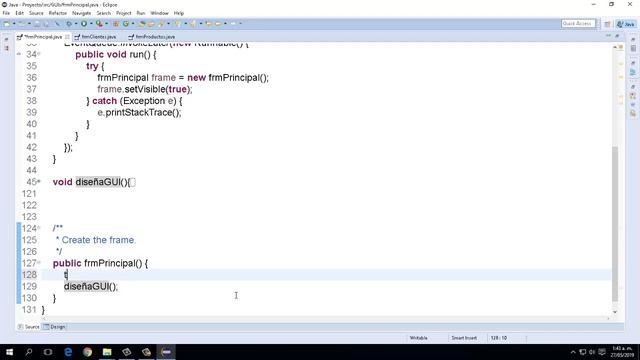Click the Task List icon in right trim

633,48
